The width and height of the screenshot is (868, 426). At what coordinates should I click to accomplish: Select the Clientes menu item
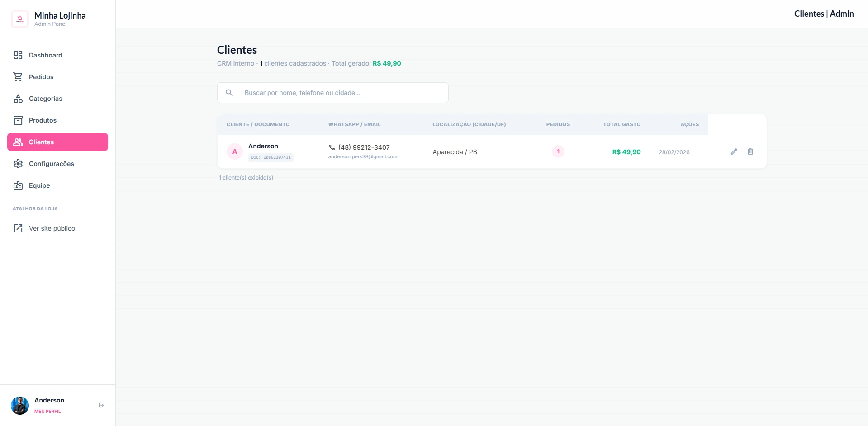pos(57,142)
